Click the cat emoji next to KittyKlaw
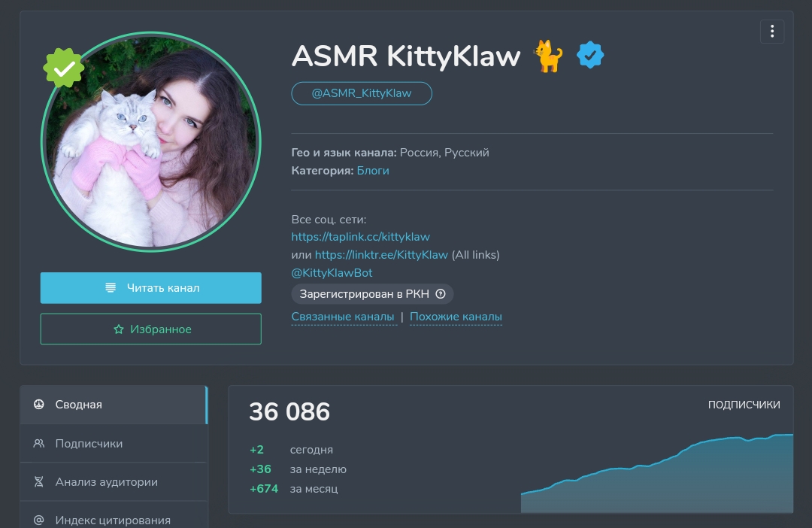 coord(548,56)
